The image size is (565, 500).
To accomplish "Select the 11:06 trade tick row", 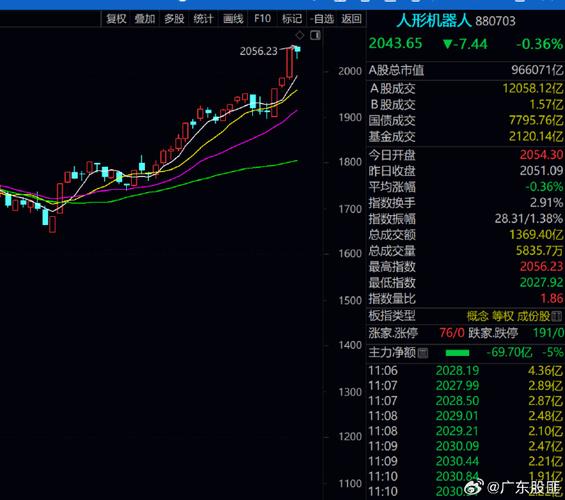I will click(465, 371).
